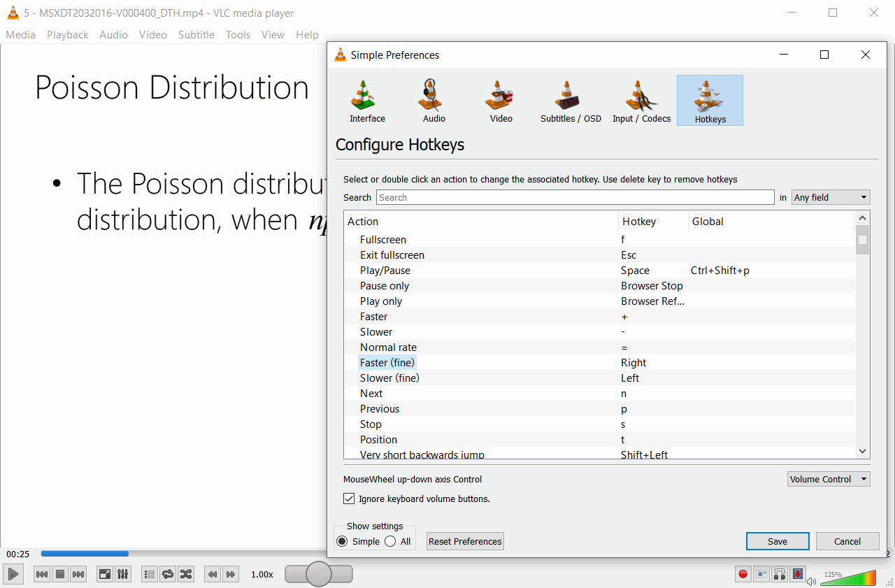895x588 pixels.
Task: Open the Input / Codecs preferences
Action: point(641,101)
